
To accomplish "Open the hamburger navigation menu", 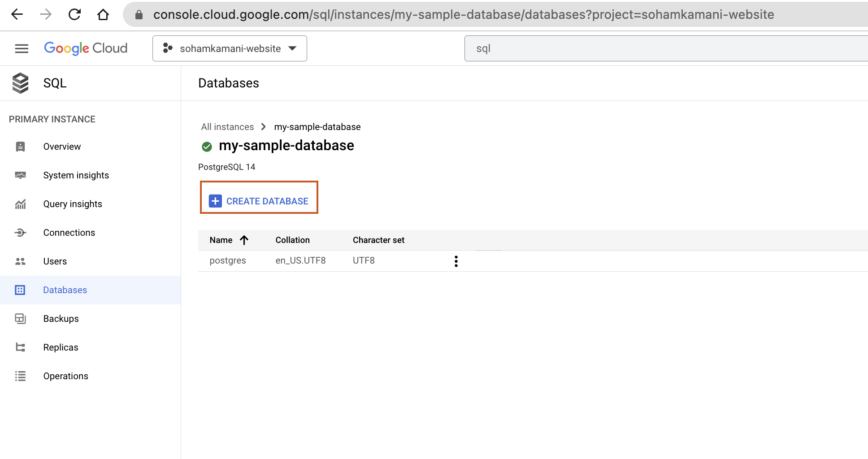I will click(22, 48).
